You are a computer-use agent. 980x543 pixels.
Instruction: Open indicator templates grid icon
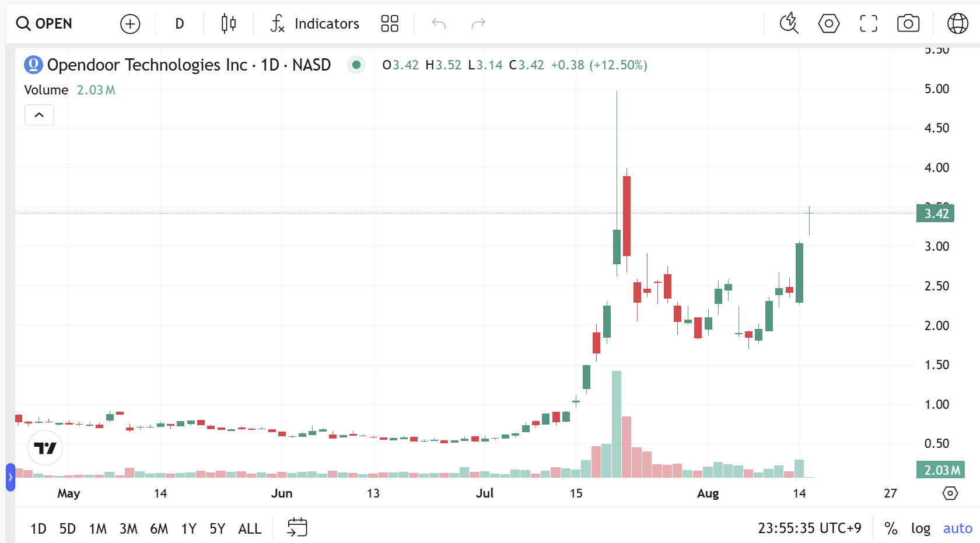point(390,24)
